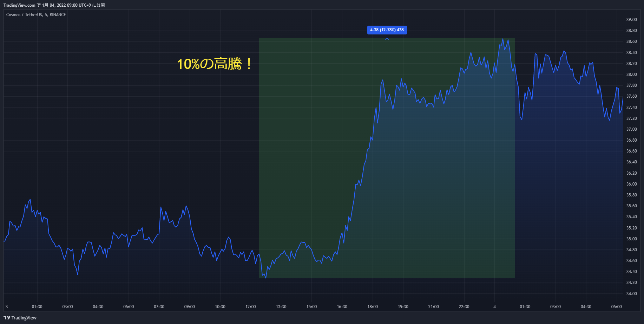Click the 39.00 price axis label
Screen dimensions: 644x324
[x=631, y=20]
